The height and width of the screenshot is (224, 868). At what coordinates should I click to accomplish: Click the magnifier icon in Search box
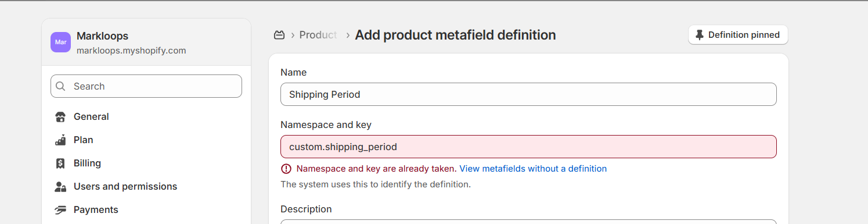tap(60, 86)
